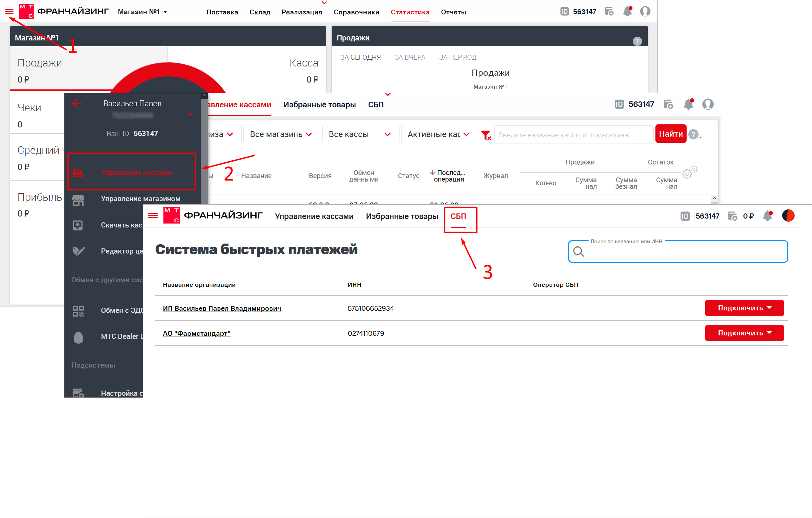Click wallet 0 ₽ icon in СБП window
The height and width of the screenshot is (518, 812).
(x=733, y=216)
